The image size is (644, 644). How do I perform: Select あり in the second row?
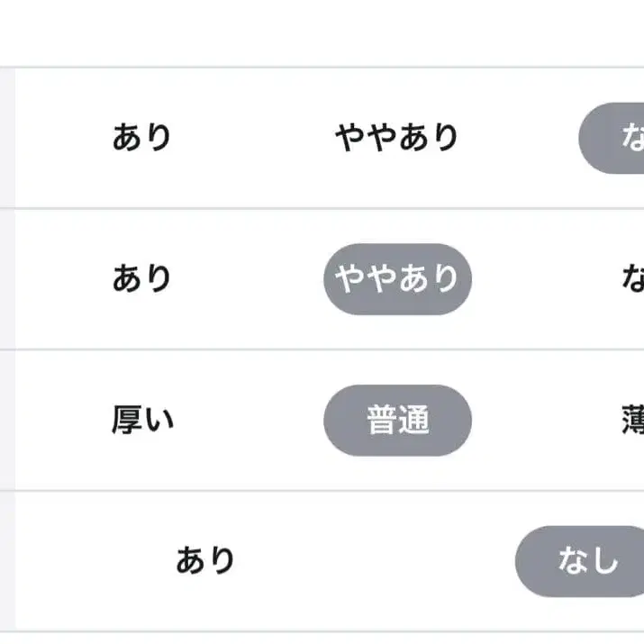[x=141, y=279]
